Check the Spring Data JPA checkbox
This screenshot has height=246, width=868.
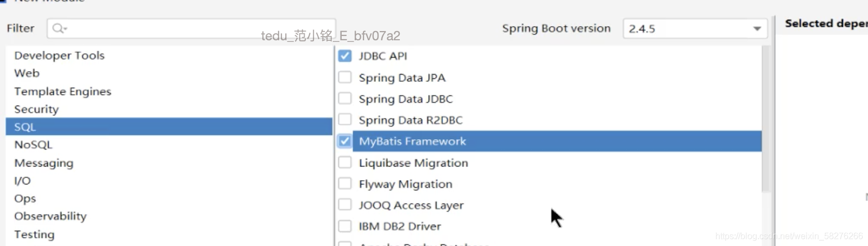pos(345,77)
